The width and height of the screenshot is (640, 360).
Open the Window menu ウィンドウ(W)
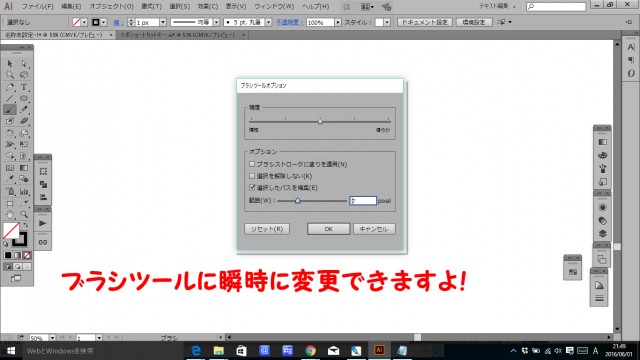(274, 7)
